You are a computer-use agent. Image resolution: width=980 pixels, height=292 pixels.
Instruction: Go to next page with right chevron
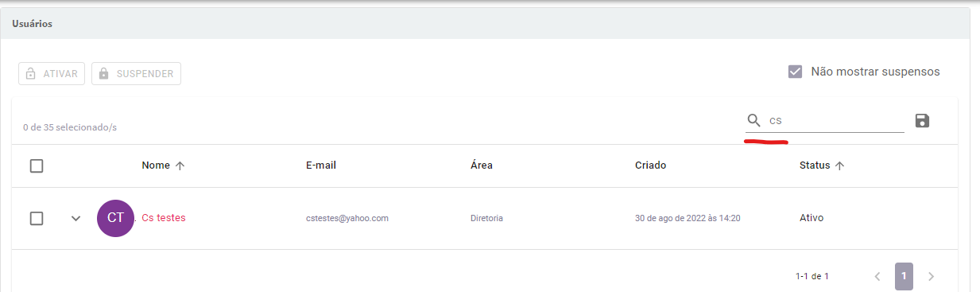tap(931, 277)
